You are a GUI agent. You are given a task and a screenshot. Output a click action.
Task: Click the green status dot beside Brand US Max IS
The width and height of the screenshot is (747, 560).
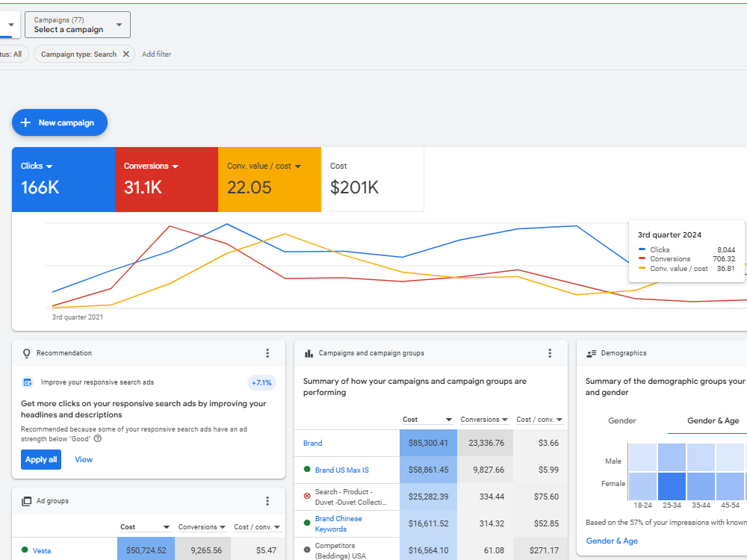(307, 470)
